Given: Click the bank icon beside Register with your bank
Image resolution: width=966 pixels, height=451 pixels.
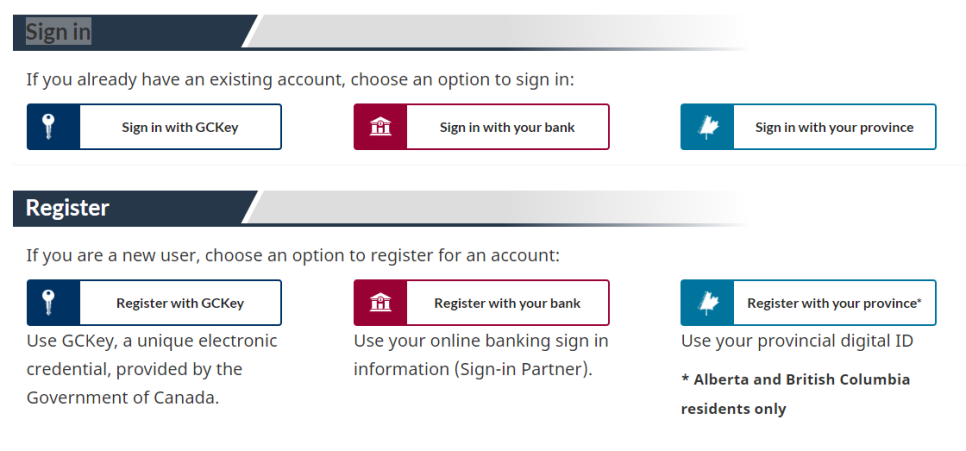Looking at the screenshot, I should pos(381,303).
